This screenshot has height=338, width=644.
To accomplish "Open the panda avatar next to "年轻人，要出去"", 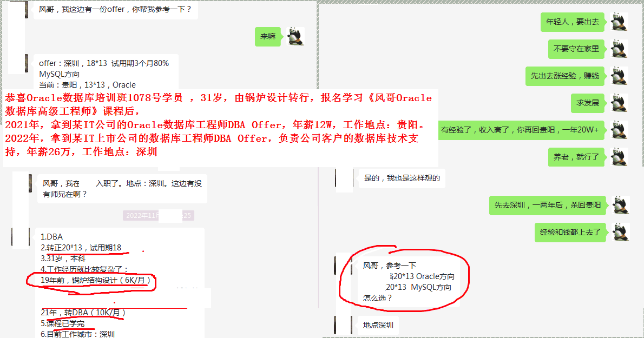I will click(x=619, y=22).
